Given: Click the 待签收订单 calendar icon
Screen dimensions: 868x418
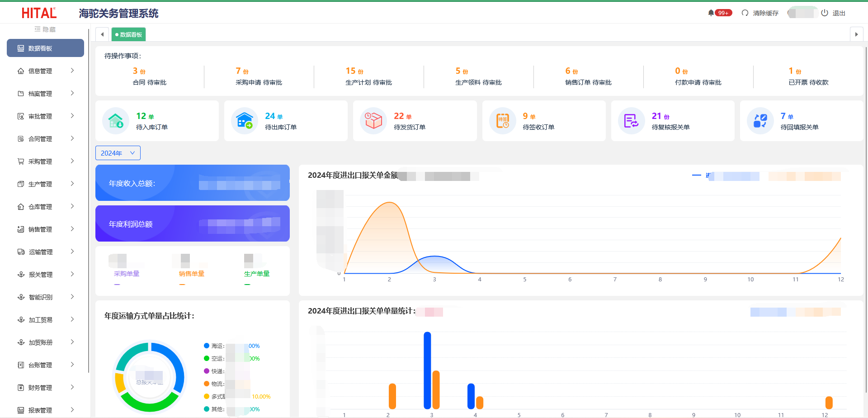Looking at the screenshot, I should point(503,121).
